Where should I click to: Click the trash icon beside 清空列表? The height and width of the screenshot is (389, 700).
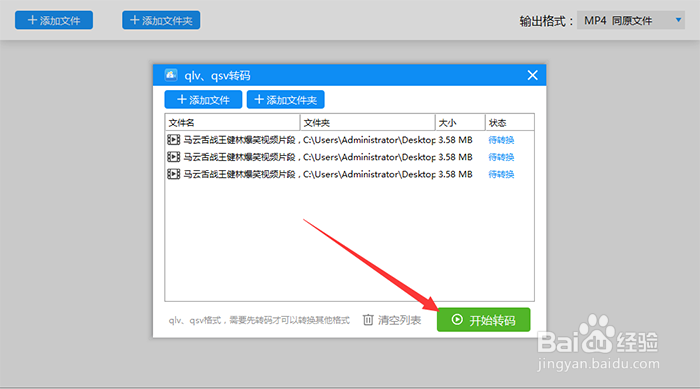pyautogui.click(x=368, y=320)
